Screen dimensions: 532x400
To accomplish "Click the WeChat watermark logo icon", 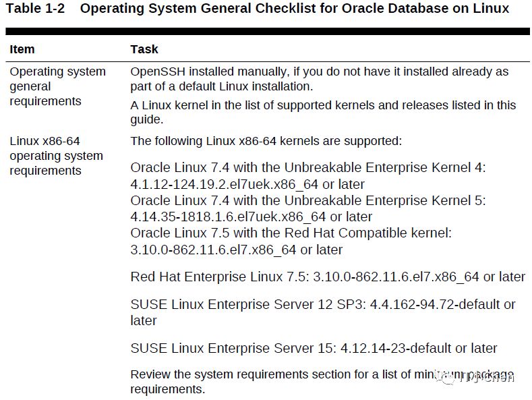I will pos(444,377).
